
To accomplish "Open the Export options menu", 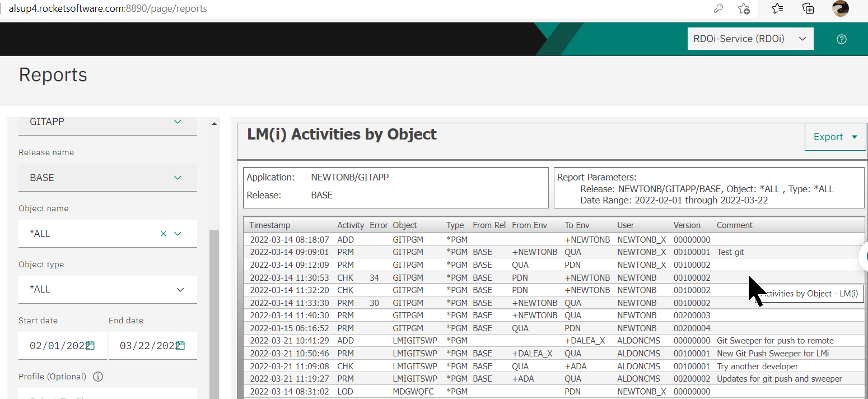I will [x=835, y=136].
